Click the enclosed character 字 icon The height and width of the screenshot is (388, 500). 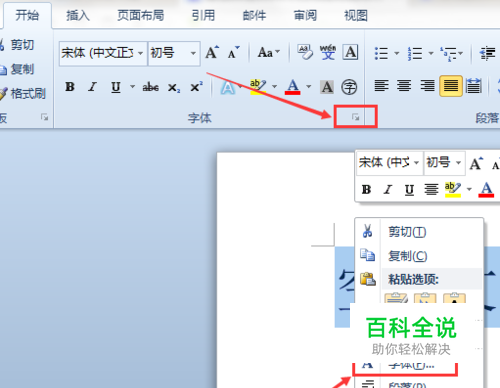coord(349,87)
